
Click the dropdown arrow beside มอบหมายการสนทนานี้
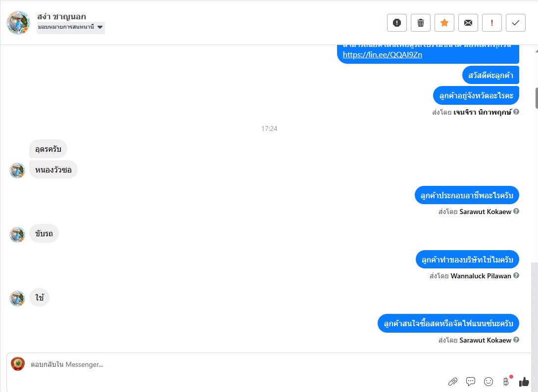100,27
